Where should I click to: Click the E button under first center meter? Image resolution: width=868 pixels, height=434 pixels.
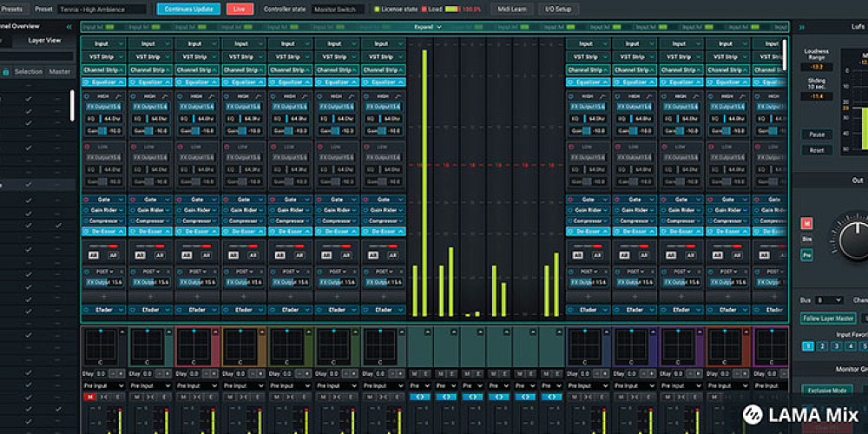click(x=425, y=373)
